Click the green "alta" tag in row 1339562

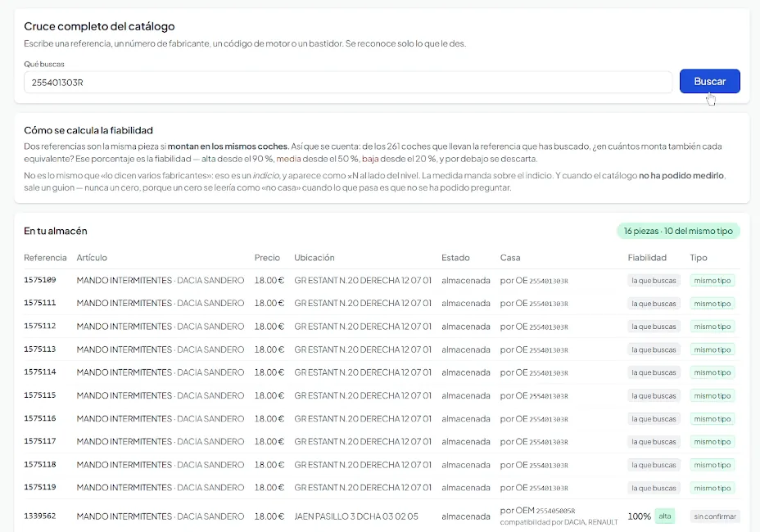664,516
